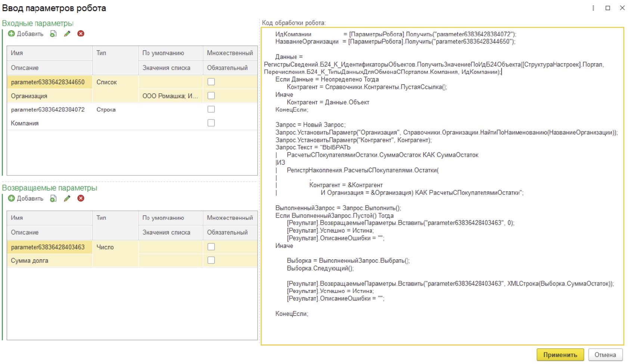Screen dimensions: 631x364
Task: Select the ООО Ромашка list values cell
Action: point(170,96)
